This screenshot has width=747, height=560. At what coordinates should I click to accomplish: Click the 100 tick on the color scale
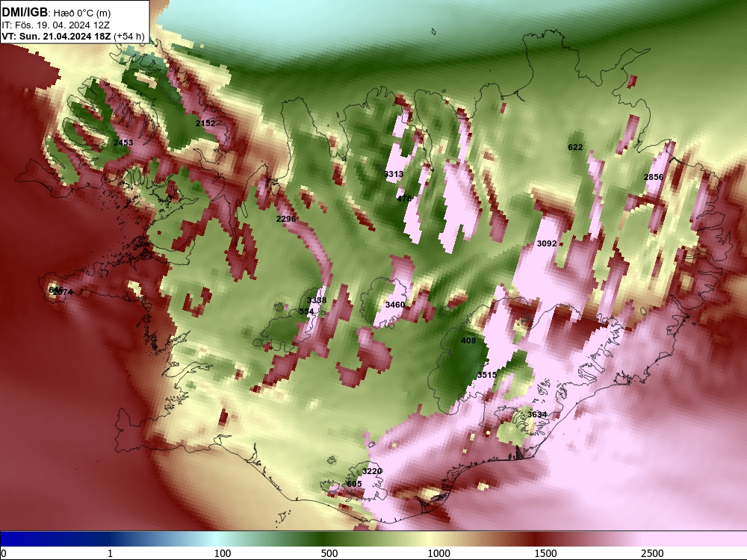(x=222, y=553)
